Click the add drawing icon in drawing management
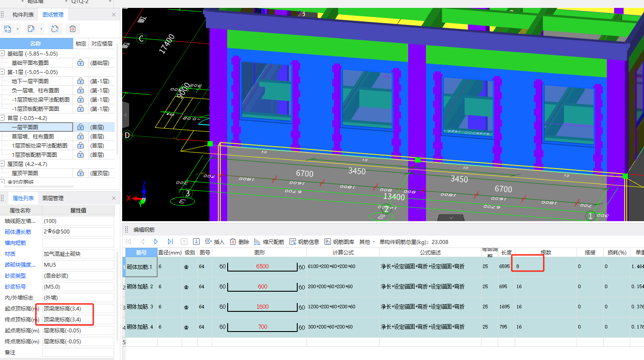 pyautogui.click(x=8, y=29)
